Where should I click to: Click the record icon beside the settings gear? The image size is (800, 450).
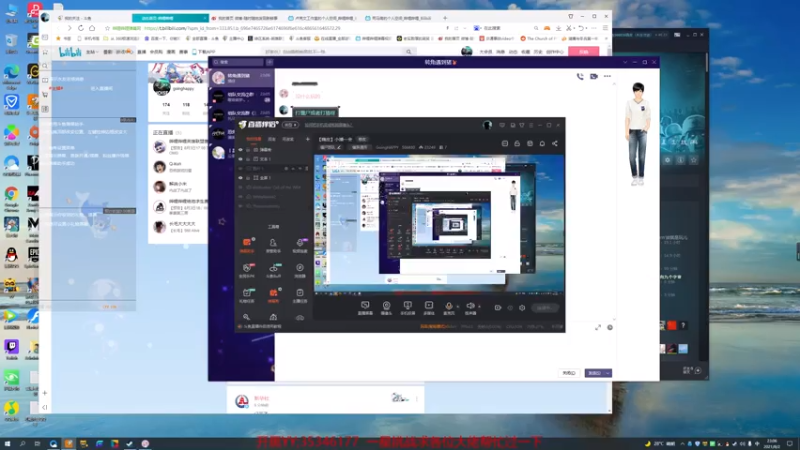(x=498, y=308)
